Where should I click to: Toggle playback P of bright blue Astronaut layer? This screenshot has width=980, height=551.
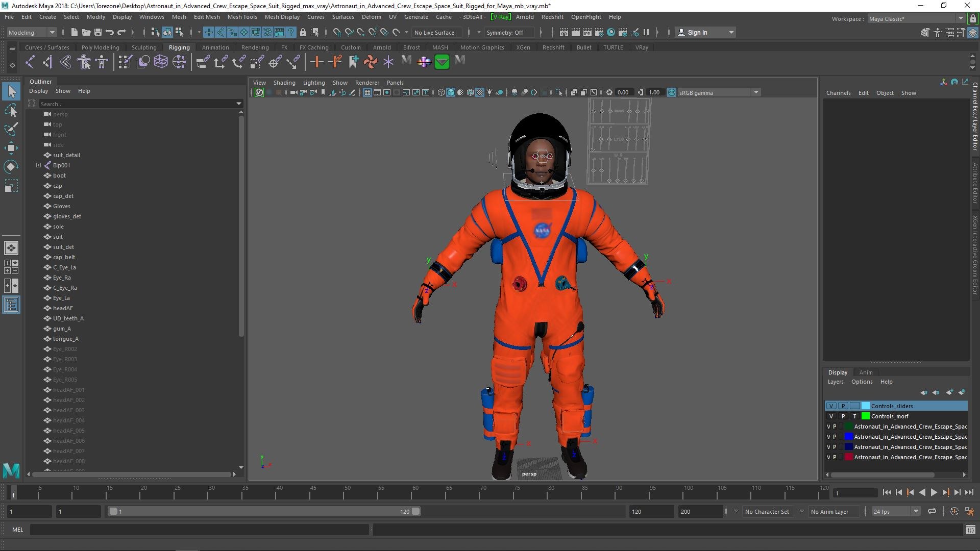835,437
